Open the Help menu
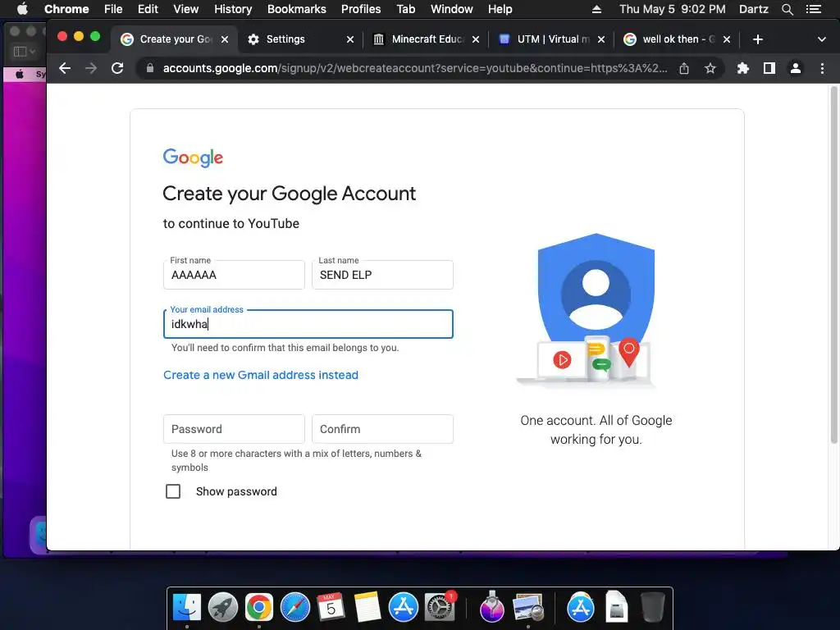This screenshot has height=630, width=840. tap(500, 9)
